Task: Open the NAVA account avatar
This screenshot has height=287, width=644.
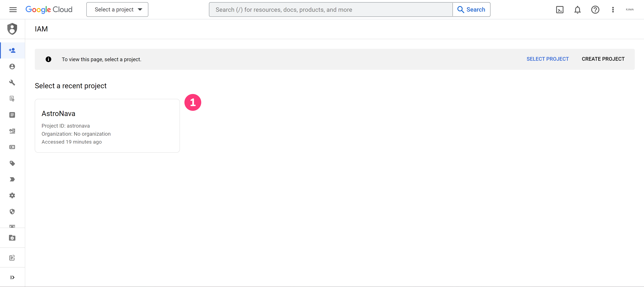Action: coord(630,10)
